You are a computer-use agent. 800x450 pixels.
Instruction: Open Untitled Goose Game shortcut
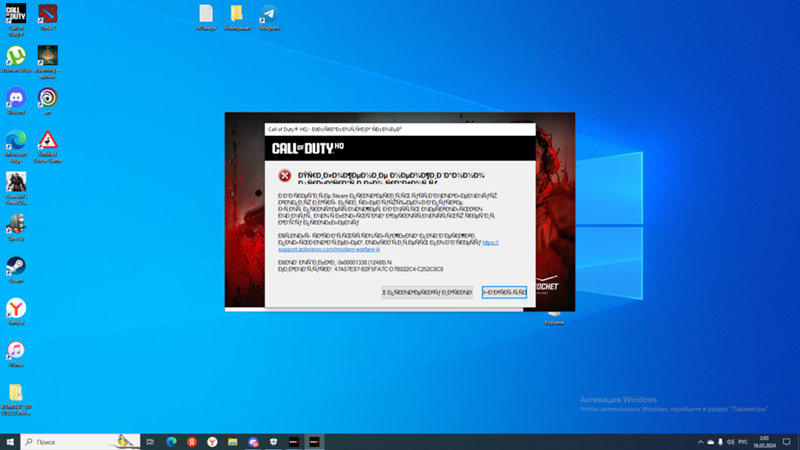pos(47,146)
